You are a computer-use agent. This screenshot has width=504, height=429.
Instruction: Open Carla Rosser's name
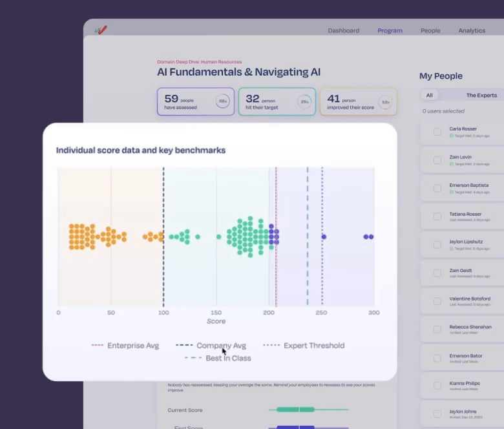pos(463,129)
